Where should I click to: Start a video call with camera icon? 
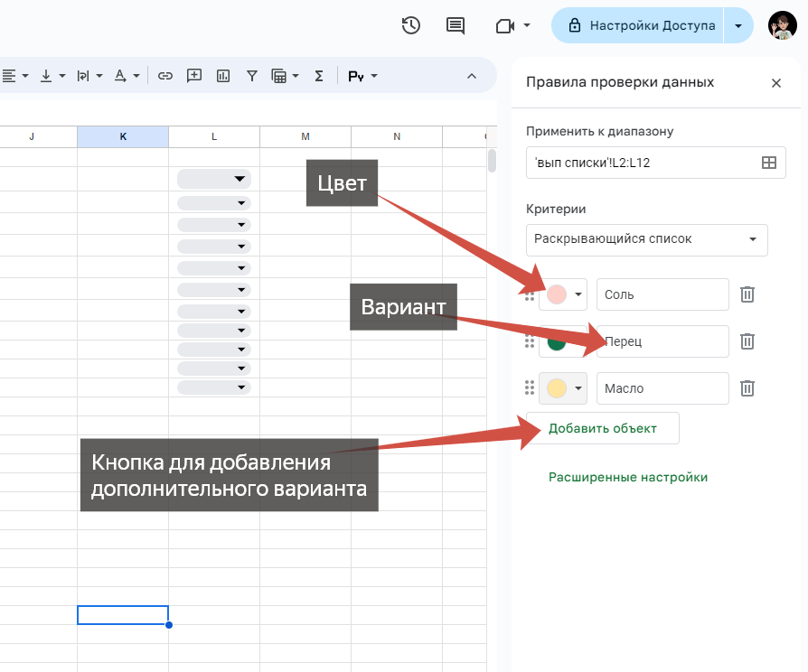point(505,26)
